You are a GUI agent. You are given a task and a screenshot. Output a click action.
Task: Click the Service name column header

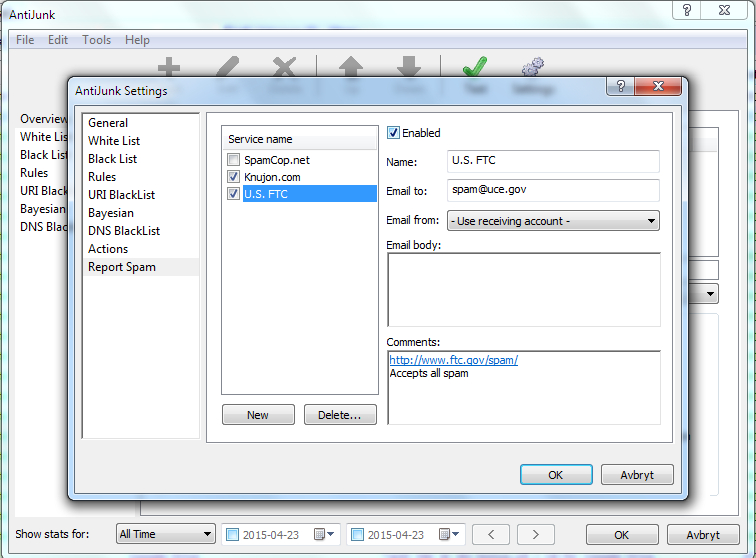click(299, 139)
